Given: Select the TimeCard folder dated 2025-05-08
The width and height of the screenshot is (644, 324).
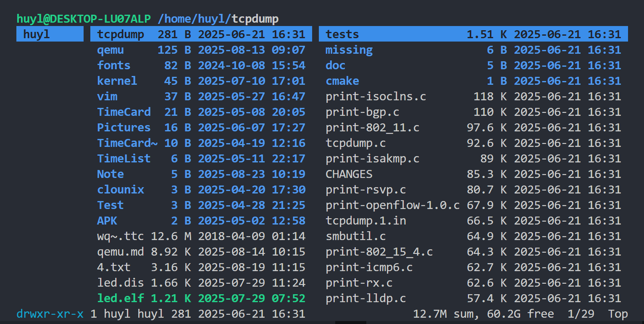Looking at the screenshot, I should (x=201, y=112).
